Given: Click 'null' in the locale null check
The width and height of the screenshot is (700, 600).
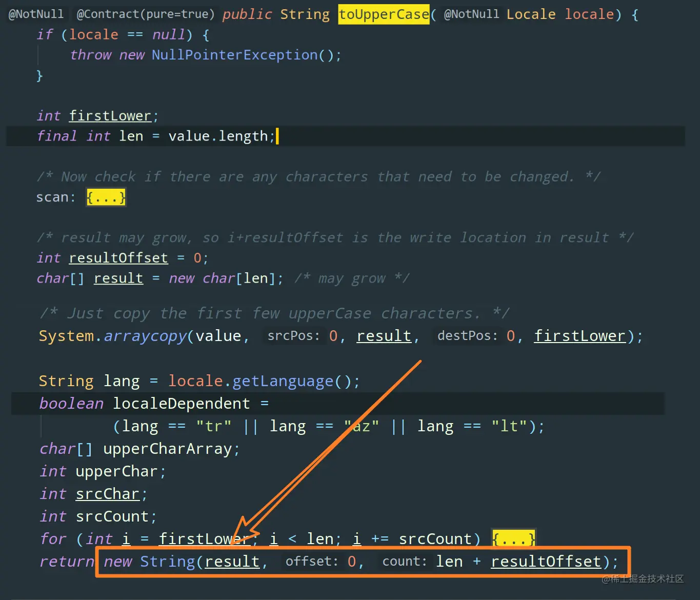Looking at the screenshot, I should [169, 35].
